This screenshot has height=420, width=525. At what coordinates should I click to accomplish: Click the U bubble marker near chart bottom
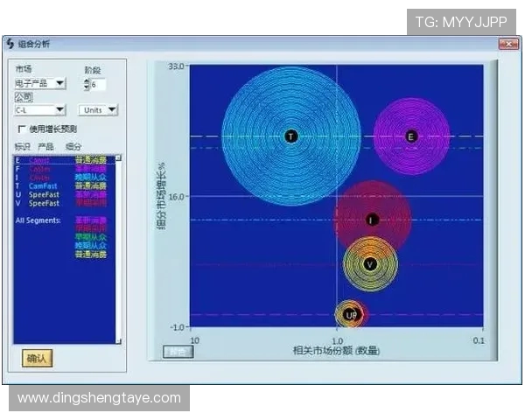[x=349, y=314]
